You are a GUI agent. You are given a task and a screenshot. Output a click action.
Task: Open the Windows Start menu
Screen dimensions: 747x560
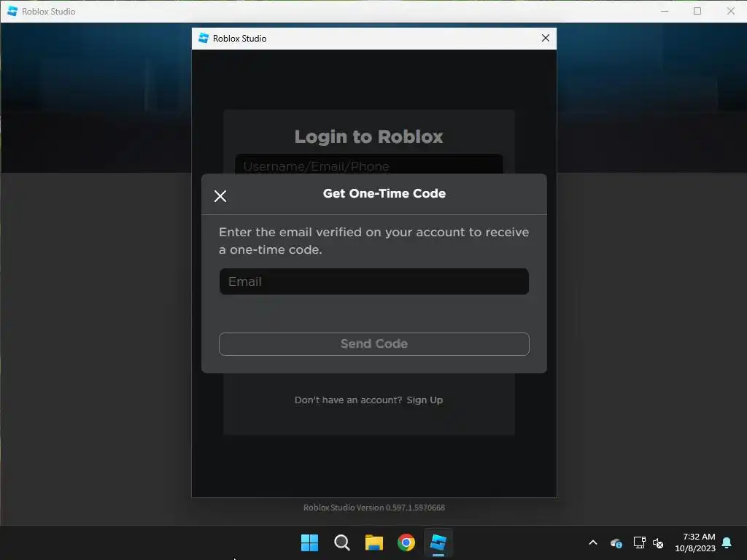[309, 542]
